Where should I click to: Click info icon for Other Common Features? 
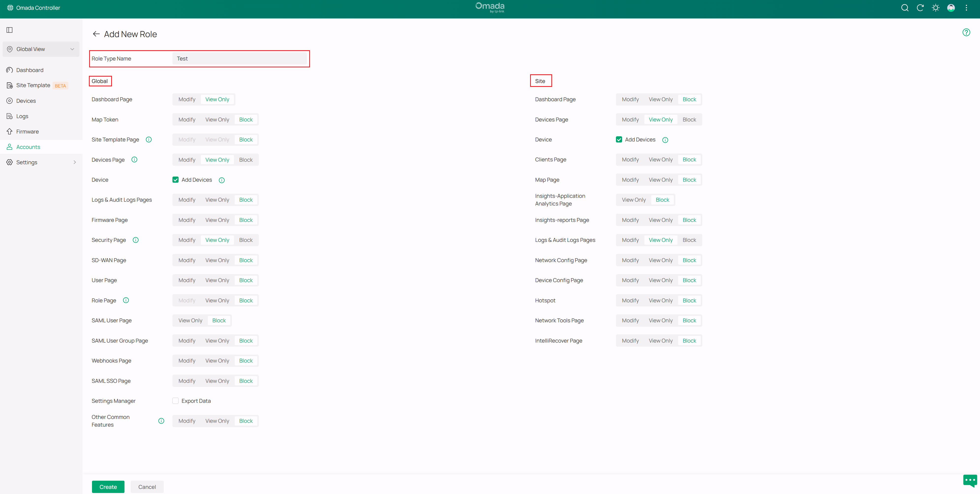161,420
